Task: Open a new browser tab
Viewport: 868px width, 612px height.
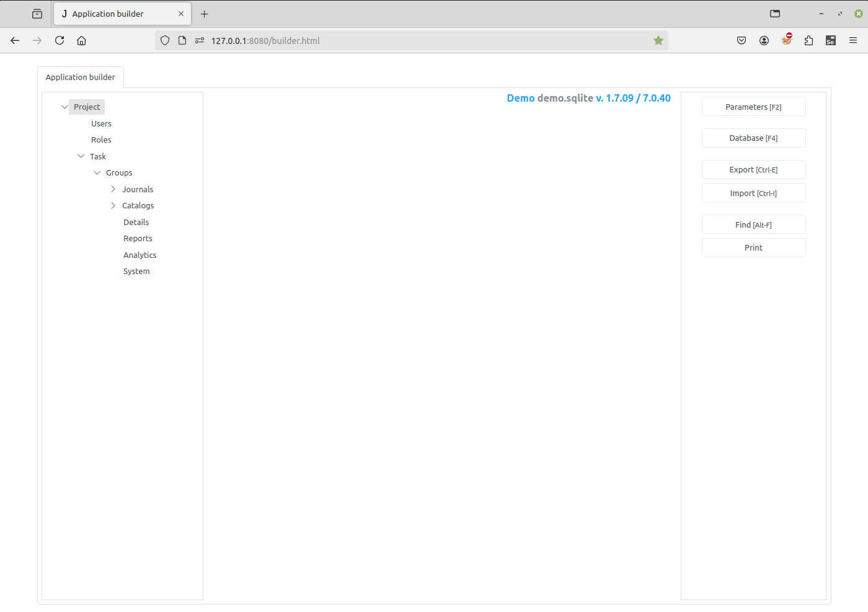Action: (205, 14)
